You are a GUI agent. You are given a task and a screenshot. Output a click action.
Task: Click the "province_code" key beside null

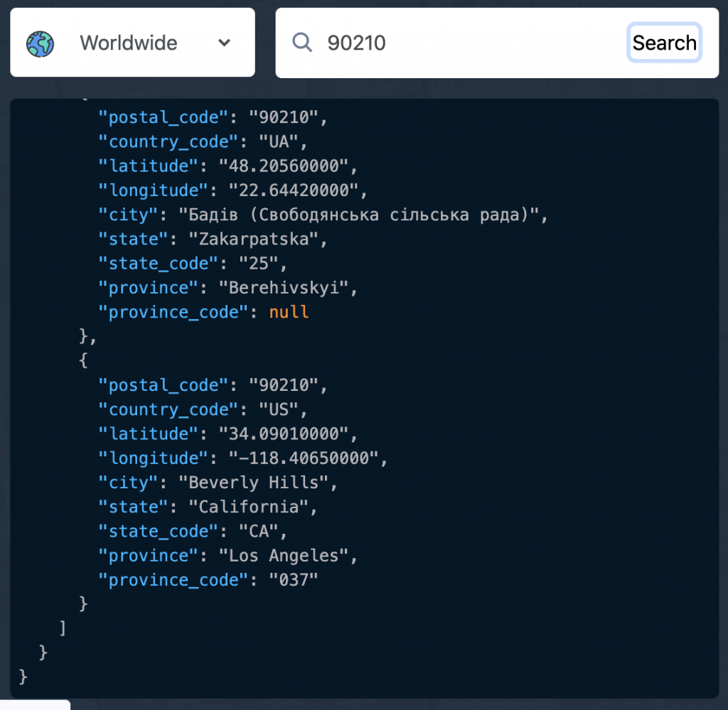click(x=173, y=312)
